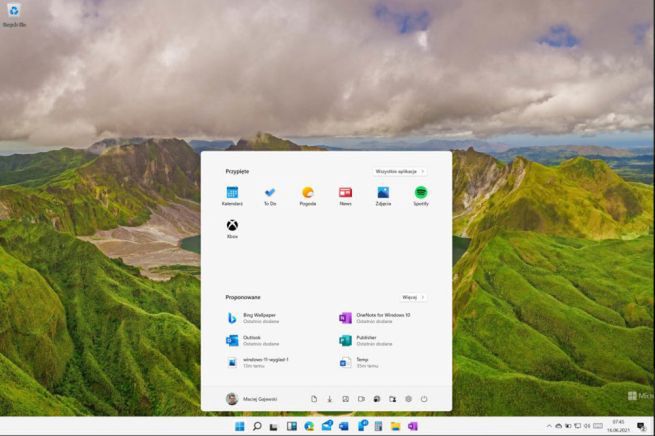Click the Więcej button for more suggestions
Screen dimensions: 655x436
coord(413,297)
